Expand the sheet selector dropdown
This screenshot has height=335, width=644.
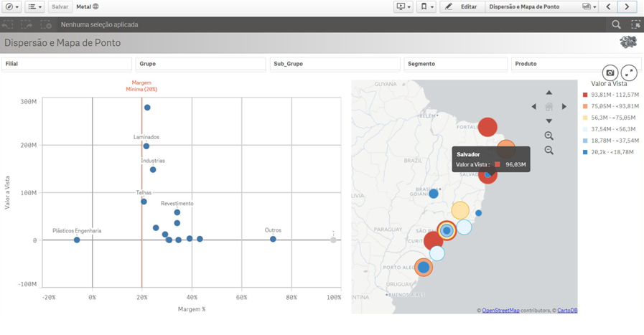pos(589,7)
